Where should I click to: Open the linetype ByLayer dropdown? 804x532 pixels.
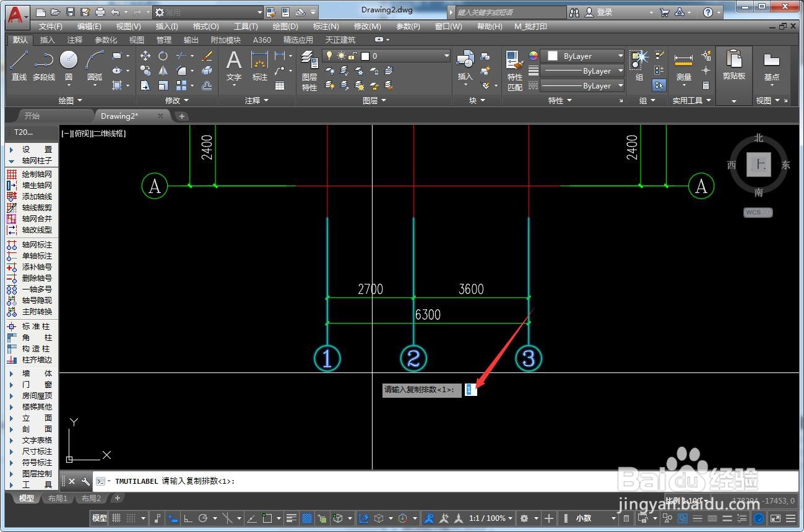click(582, 86)
